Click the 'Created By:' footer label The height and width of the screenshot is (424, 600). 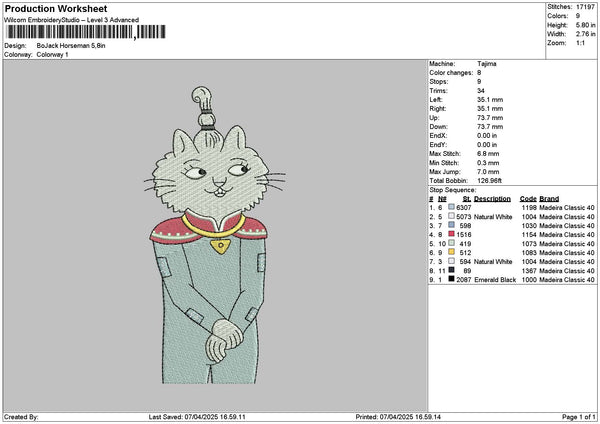tap(21, 417)
